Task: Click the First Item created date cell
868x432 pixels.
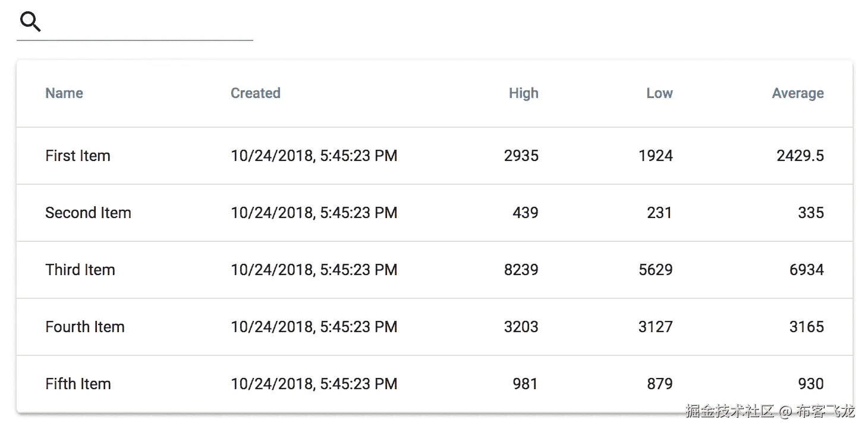Action: (x=314, y=156)
